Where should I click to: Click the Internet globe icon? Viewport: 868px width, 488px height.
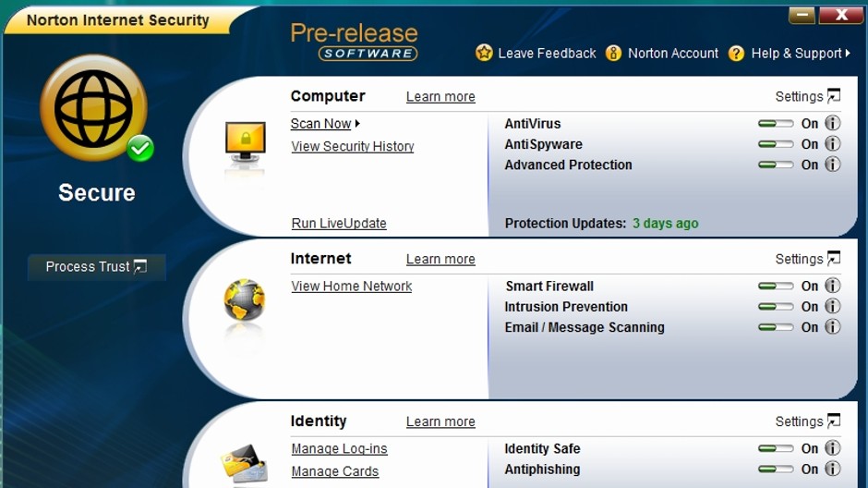point(244,299)
